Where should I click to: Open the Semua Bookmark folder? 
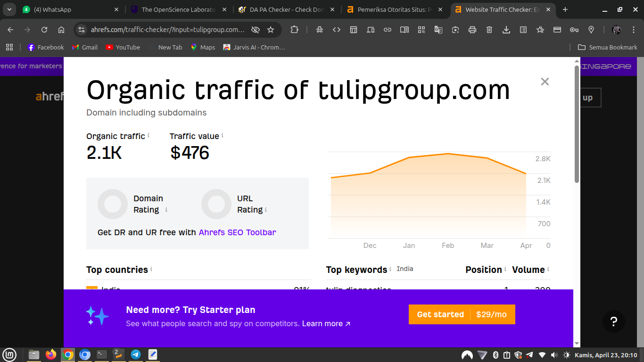607,47
